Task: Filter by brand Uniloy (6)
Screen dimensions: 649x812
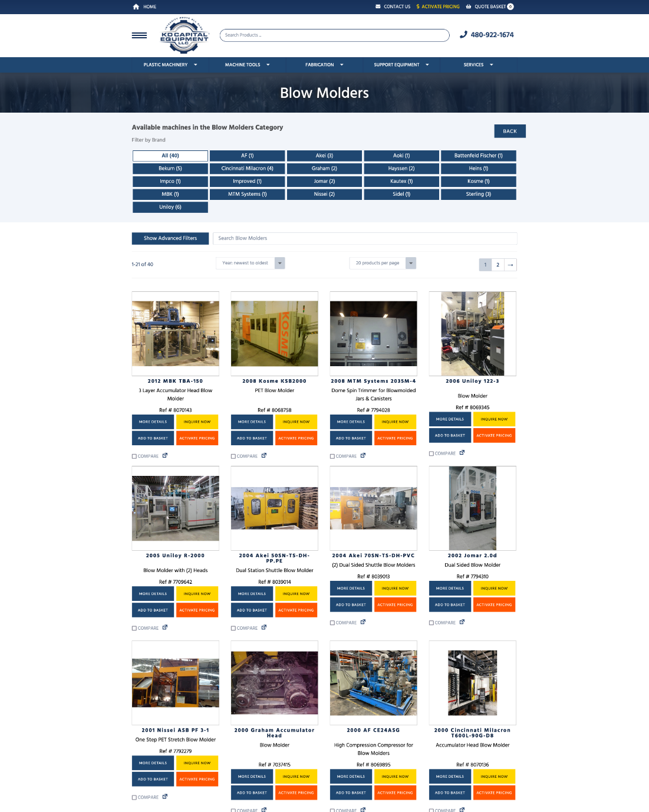Action: point(170,207)
